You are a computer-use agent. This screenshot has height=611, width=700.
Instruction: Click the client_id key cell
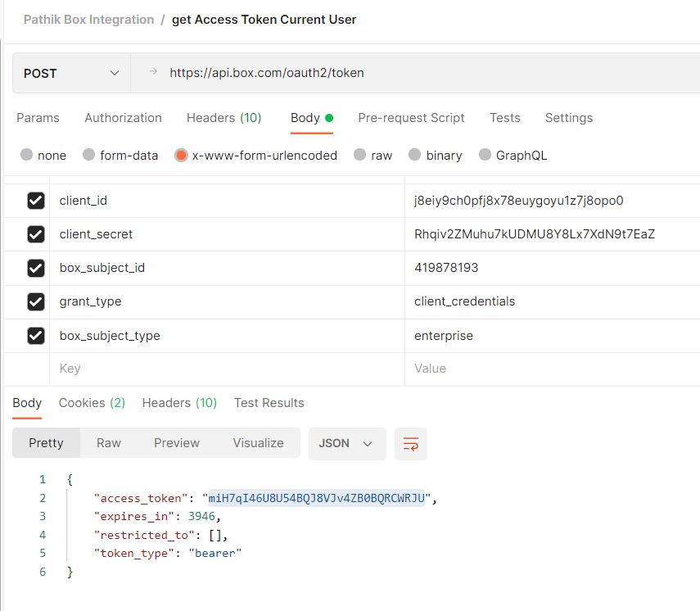pyautogui.click(x=228, y=201)
